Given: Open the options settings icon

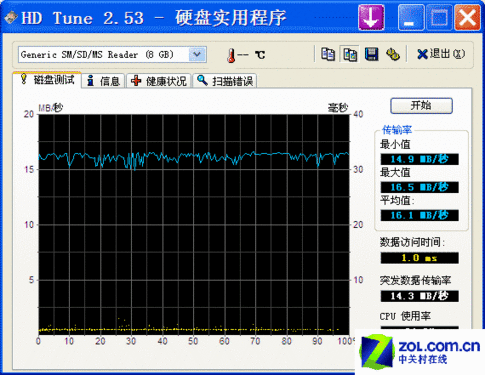Looking at the screenshot, I should click(x=393, y=54).
